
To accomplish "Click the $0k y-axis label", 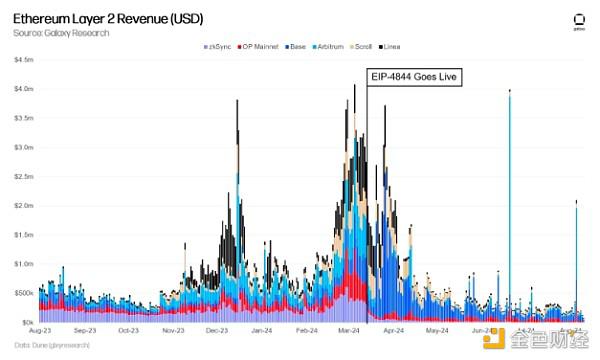I will [28, 322].
